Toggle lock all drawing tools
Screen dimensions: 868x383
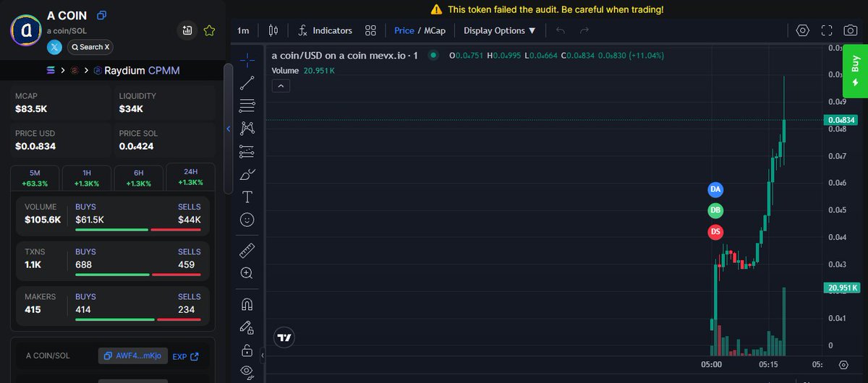pos(247,350)
